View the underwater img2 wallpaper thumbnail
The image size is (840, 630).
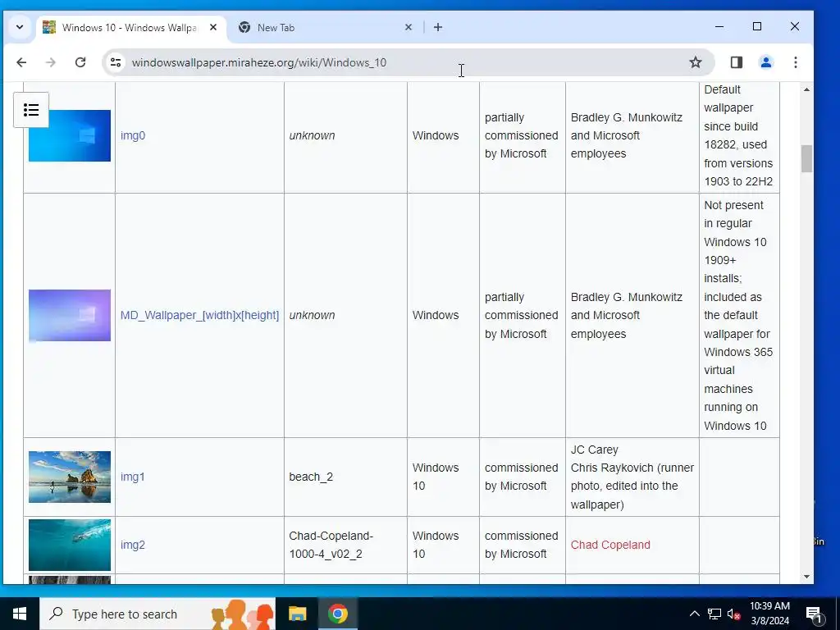click(x=70, y=545)
